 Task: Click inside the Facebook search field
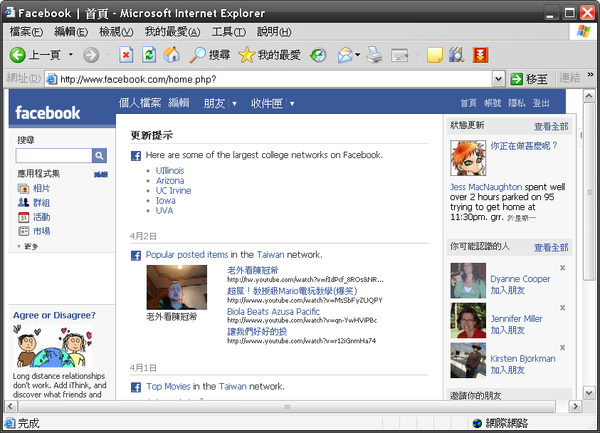[x=54, y=156]
